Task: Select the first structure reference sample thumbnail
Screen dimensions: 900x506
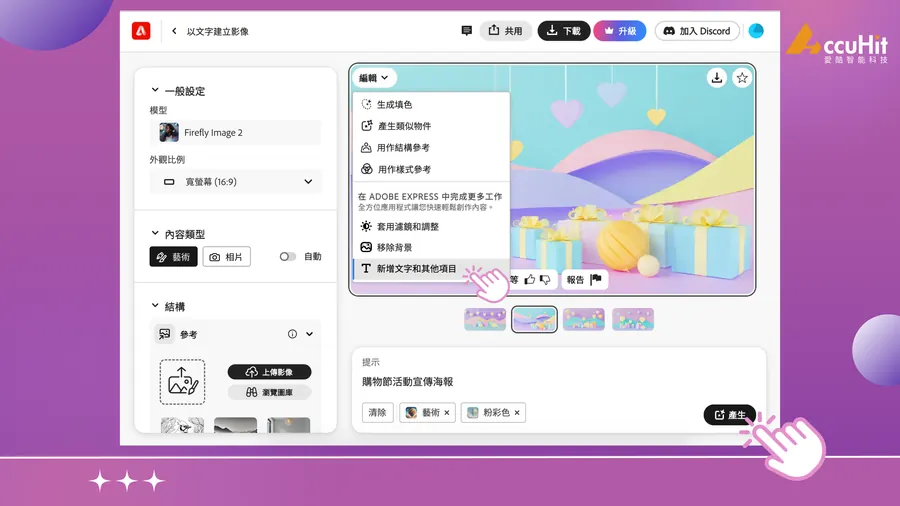Action: click(183, 425)
